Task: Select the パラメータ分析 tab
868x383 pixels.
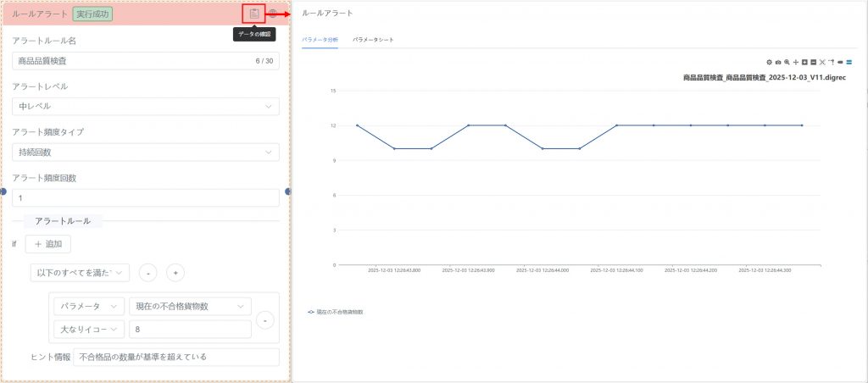Action: 320,40
